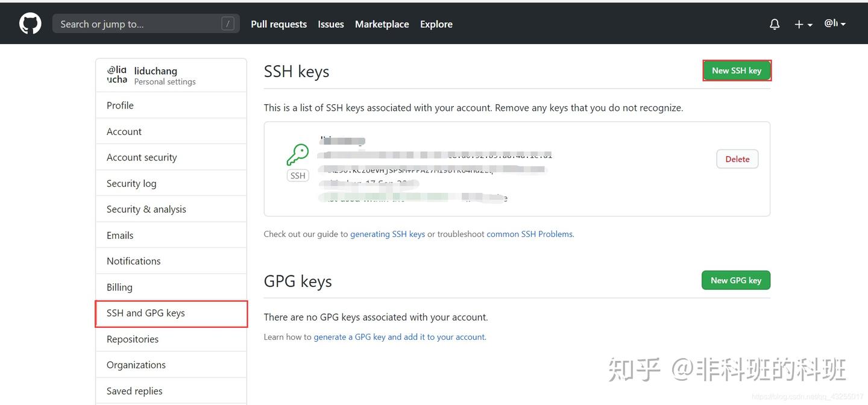This screenshot has width=868, height=405.
Task: Expand the plus create-new dropdown
Action: [803, 24]
